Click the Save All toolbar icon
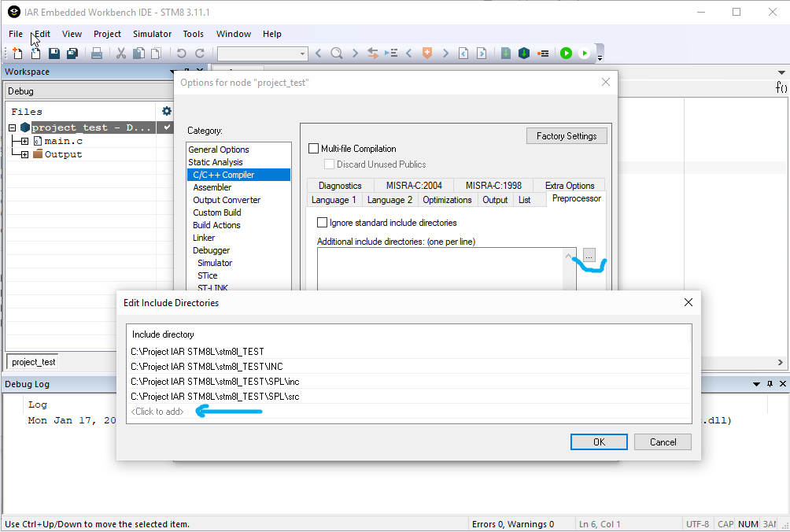 pyautogui.click(x=72, y=53)
